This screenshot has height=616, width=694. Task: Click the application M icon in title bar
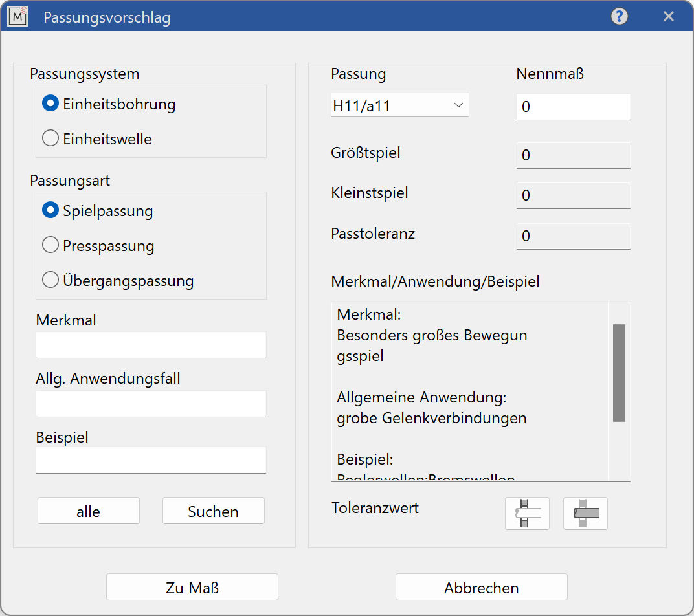tap(17, 17)
